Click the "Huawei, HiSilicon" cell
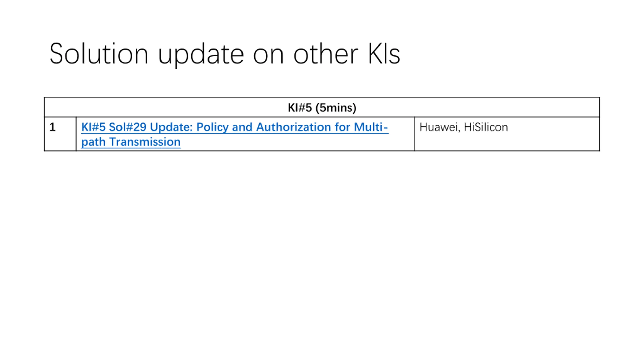Viewport: 644px width, 362px height. tap(507, 134)
